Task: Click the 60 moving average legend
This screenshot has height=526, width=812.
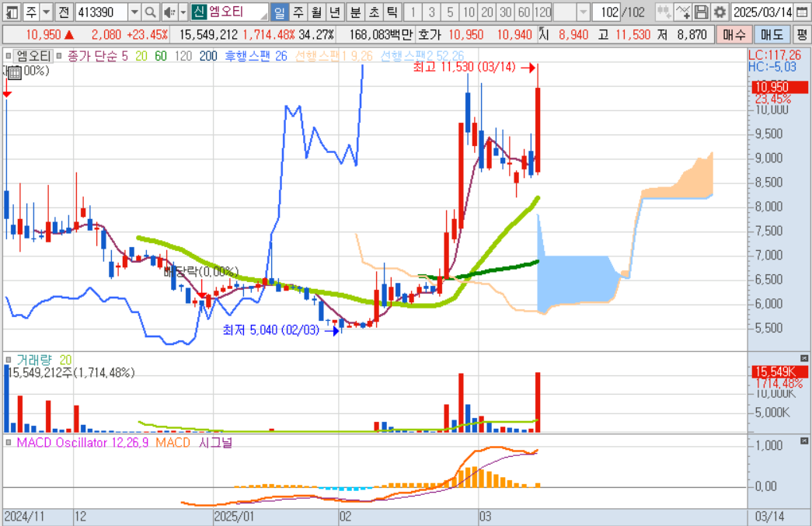Action: [161, 55]
